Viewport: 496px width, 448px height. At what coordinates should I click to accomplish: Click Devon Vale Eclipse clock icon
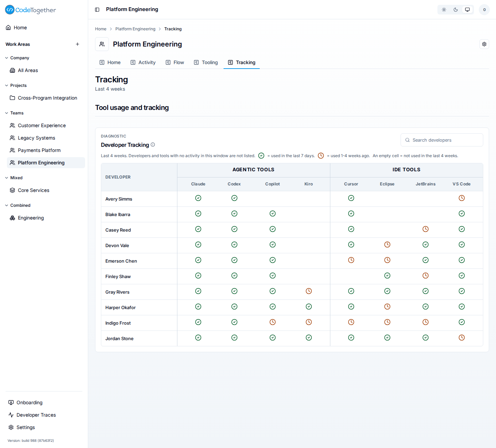[387, 245]
